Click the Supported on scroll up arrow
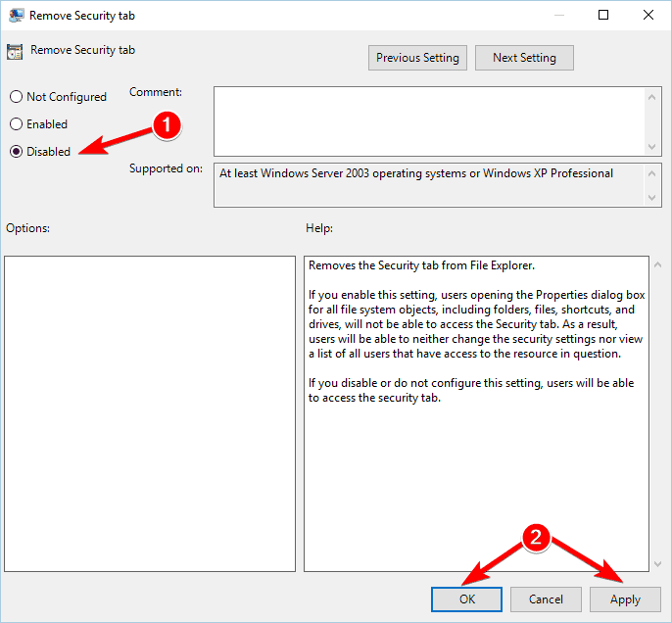The height and width of the screenshot is (623, 672). point(651,173)
